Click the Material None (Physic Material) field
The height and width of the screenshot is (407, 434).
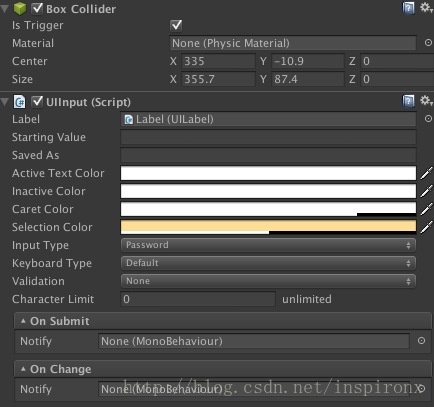pyautogui.click(x=293, y=43)
